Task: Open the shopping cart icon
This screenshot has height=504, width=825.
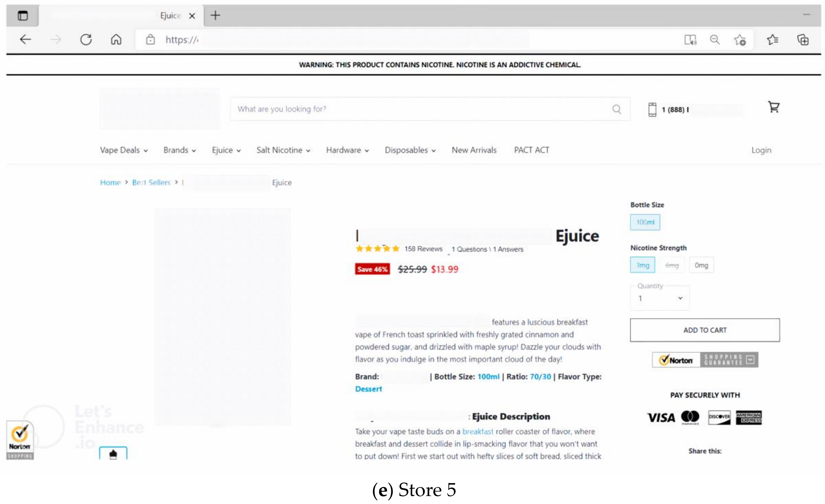Action: tap(774, 107)
